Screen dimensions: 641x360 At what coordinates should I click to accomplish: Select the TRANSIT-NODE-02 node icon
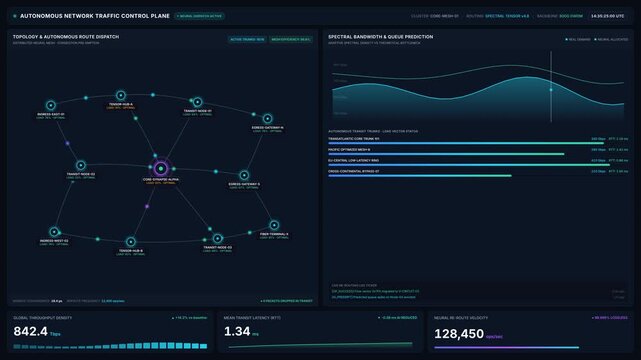81,165
